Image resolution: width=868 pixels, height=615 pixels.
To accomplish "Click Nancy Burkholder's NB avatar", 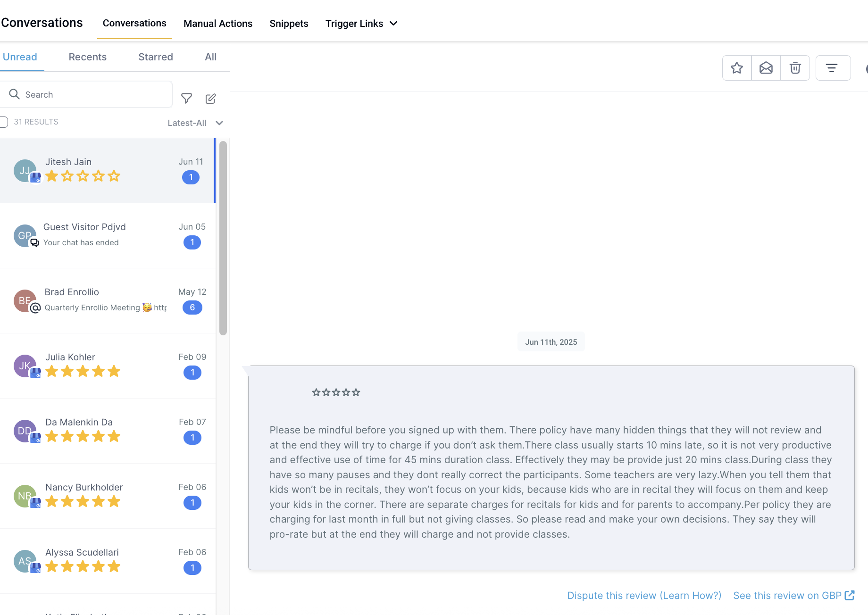I will [x=25, y=496].
